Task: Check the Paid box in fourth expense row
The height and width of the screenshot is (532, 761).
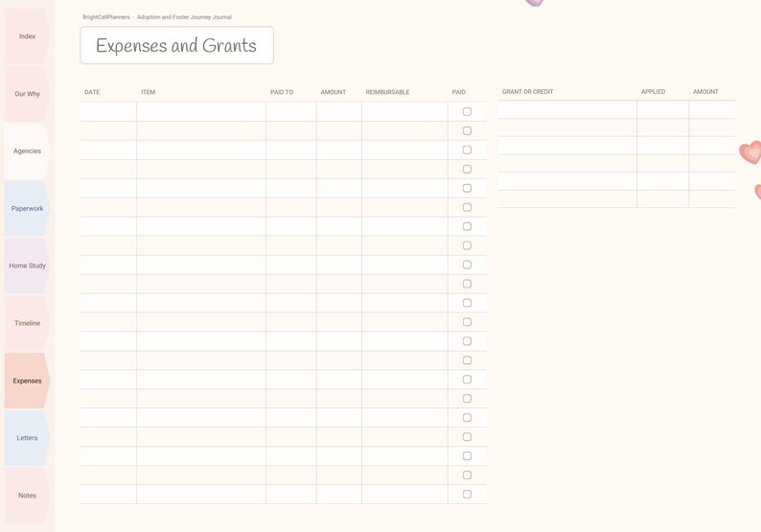Action: 467,169
